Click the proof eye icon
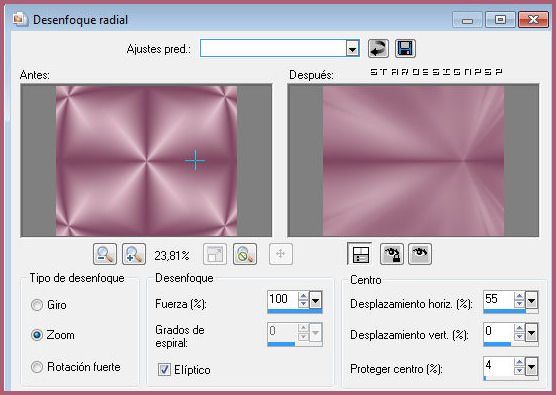 click(x=420, y=254)
